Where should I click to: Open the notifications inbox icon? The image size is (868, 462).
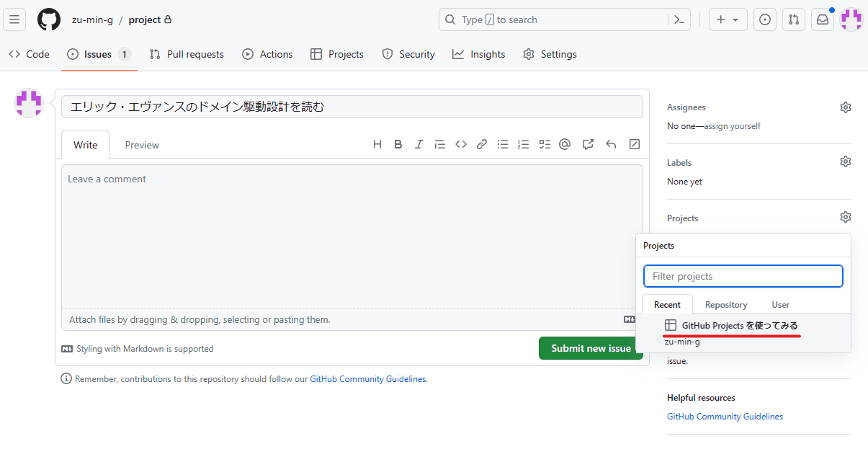tap(822, 19)
